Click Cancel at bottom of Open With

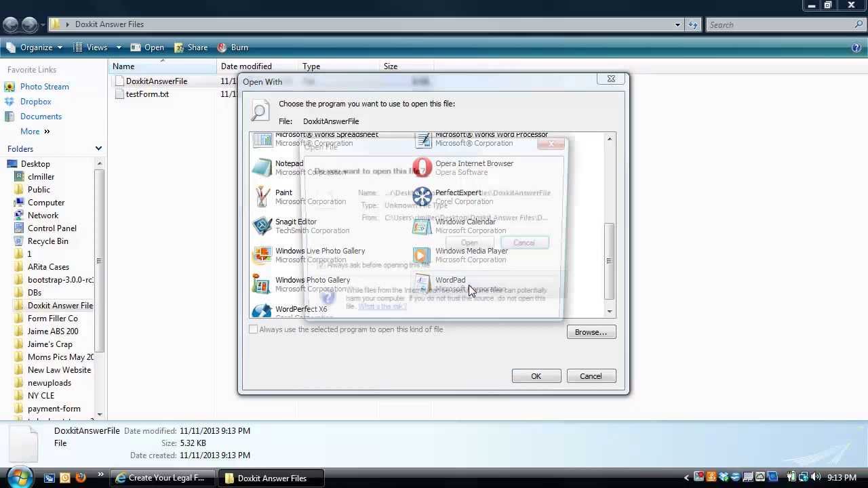(591, 376)
